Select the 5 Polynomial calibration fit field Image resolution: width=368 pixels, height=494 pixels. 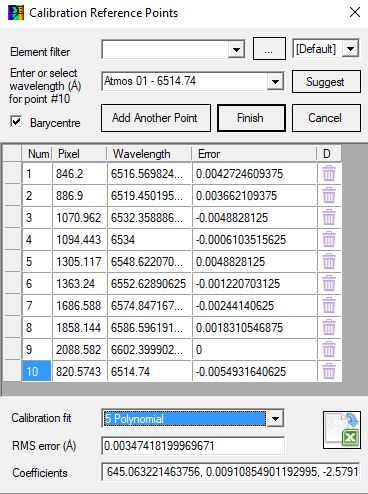tap(185, 419)
